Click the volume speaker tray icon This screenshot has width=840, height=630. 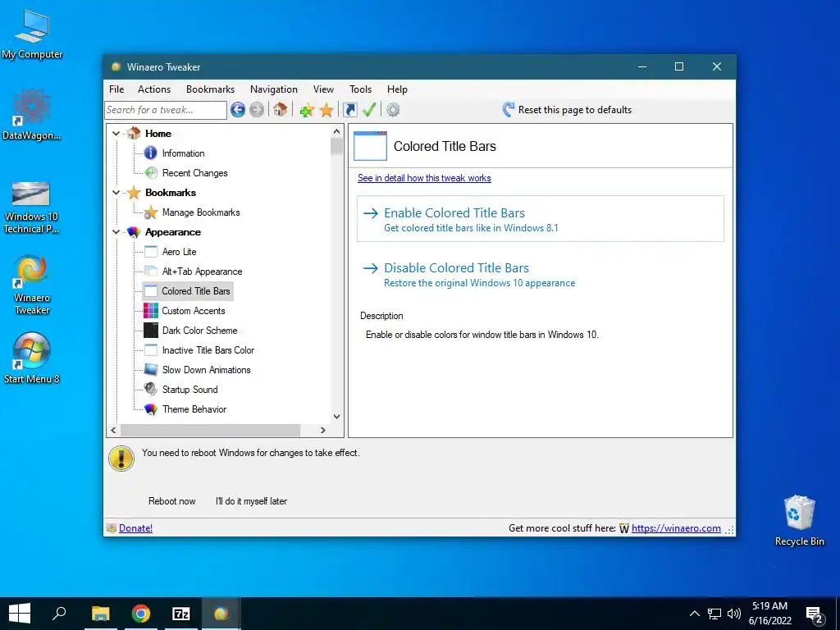point(734,614)
